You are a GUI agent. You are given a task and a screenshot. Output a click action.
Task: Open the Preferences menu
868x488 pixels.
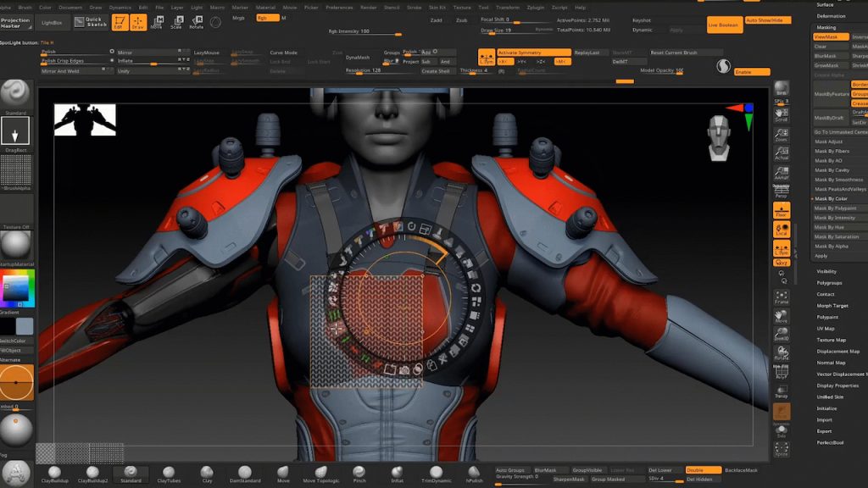click(339, 8)
